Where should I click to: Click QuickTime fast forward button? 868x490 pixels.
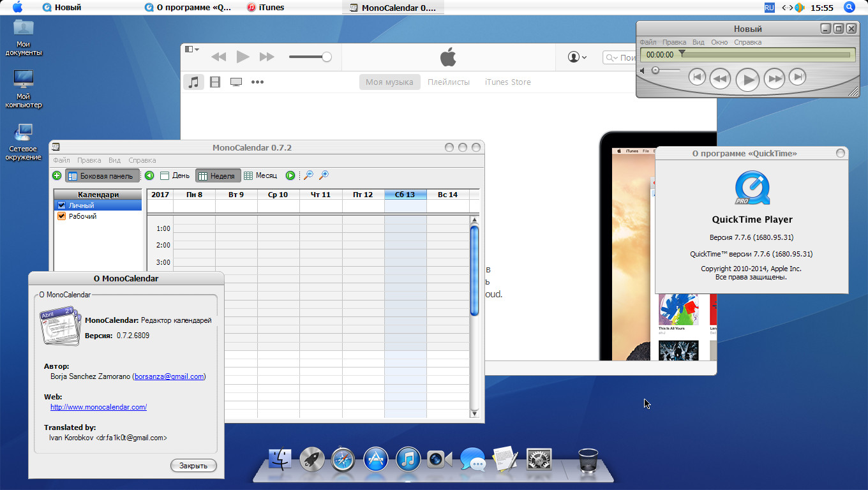(774, 78)
